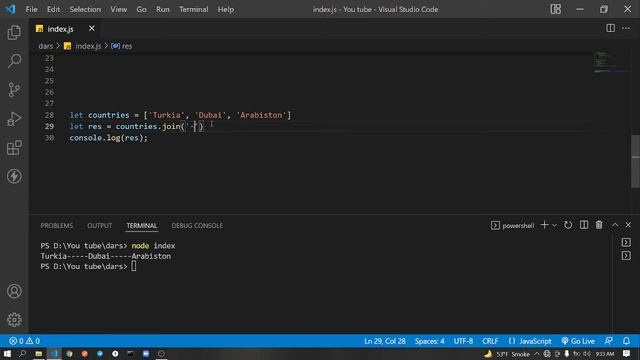Customize layout from title bar icon
The width and height of the screenshot is (640, 360).
click(x=556, y=9)
